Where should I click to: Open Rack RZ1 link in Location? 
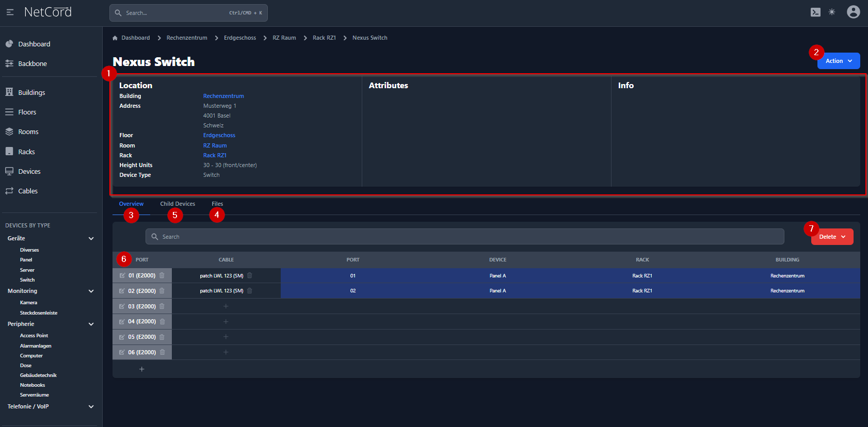click(x=215, y=155)
